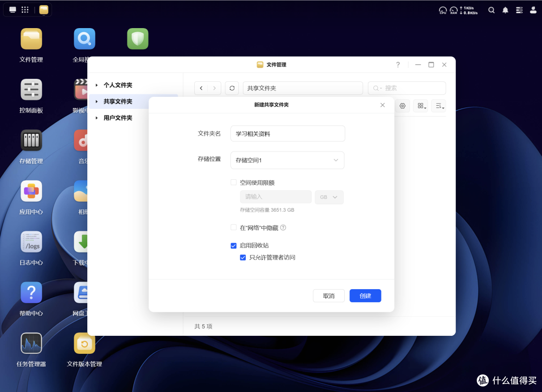This screenshot has height=392, width=542.
Task: Click the 文件夹名 input field
Action: (288, 134)
